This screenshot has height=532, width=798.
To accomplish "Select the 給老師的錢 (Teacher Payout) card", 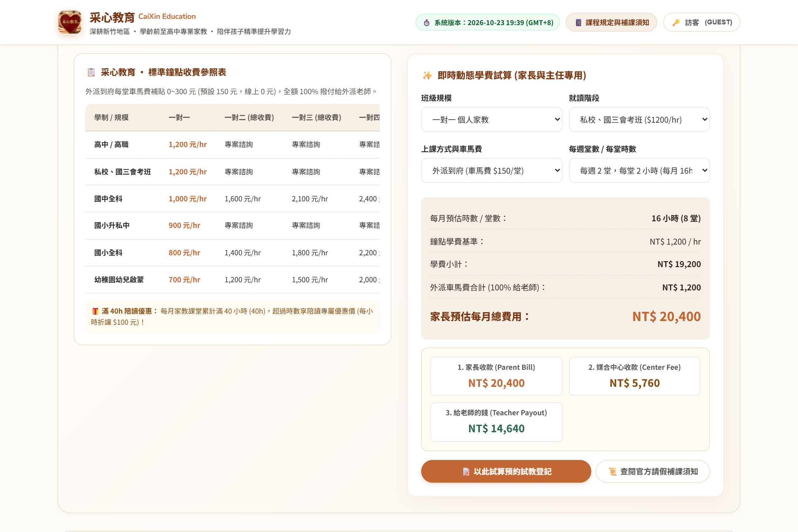I will tap(496, 422).
